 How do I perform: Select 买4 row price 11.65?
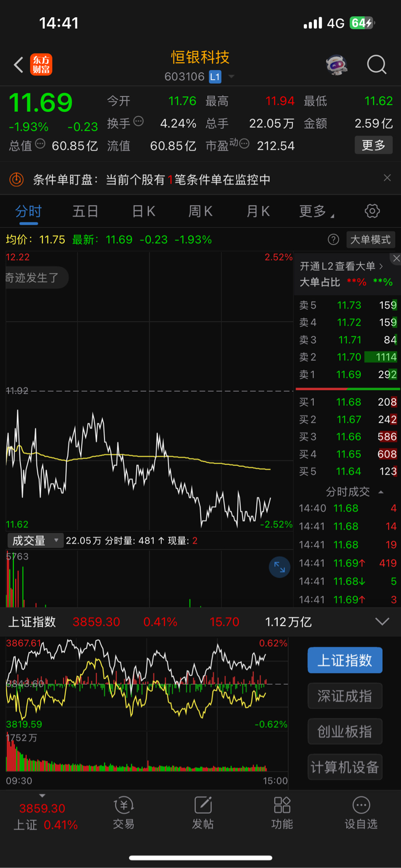(x=348, y=454)
